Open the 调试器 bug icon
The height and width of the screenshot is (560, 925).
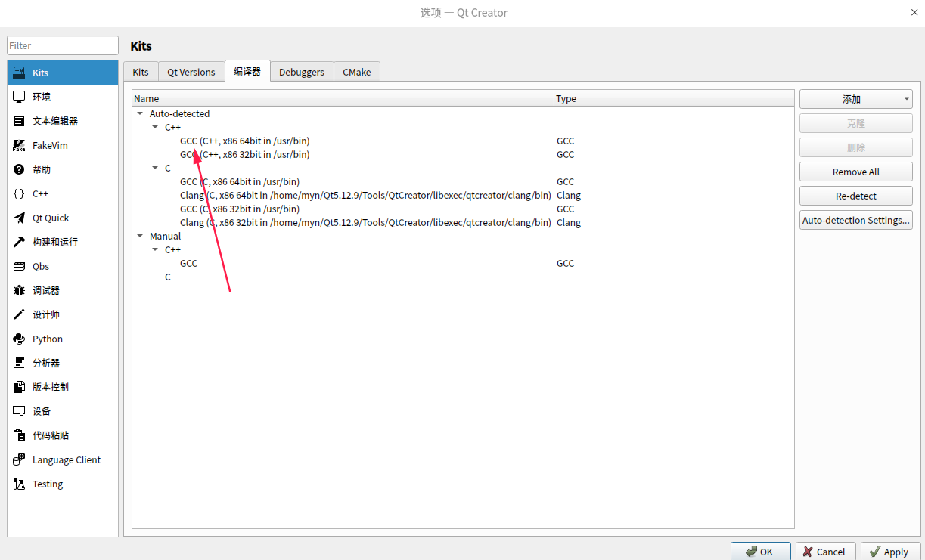pyautogui.click(x=19, y=290)
